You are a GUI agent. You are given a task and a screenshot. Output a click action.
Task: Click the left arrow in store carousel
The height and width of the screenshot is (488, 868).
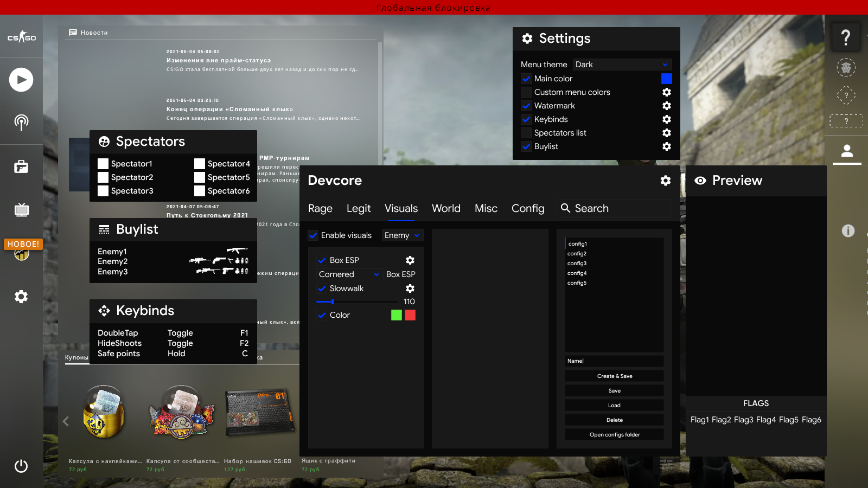(x=66, y=421)
